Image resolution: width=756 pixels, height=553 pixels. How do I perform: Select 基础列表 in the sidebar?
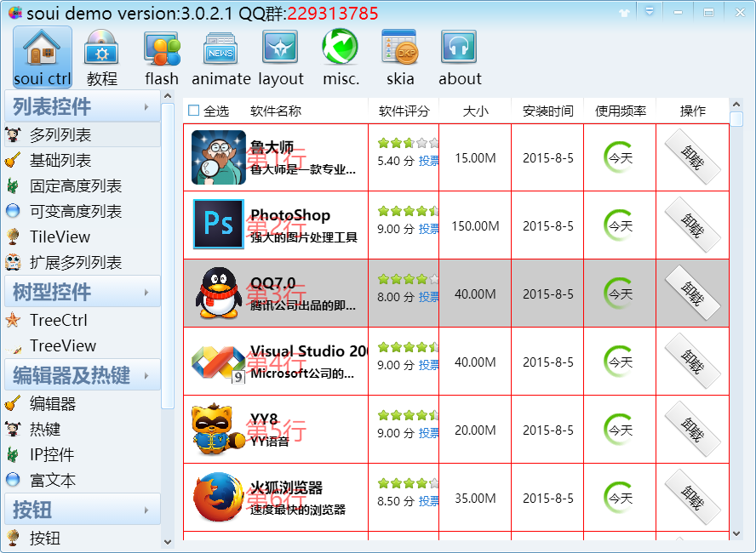(83, 161)
